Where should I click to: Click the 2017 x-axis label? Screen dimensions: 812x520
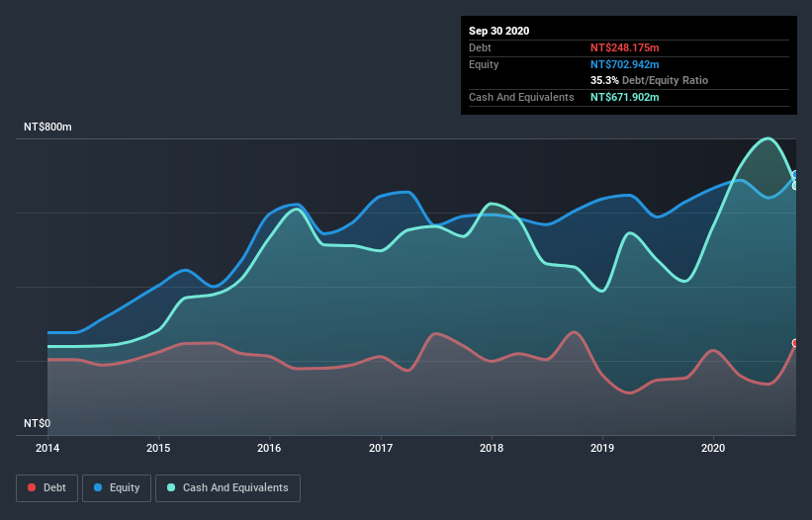point(381,448)
